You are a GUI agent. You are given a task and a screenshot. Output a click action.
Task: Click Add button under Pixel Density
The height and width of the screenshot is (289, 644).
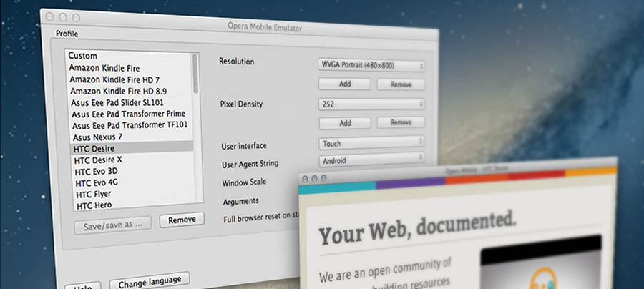coord(345,123)
